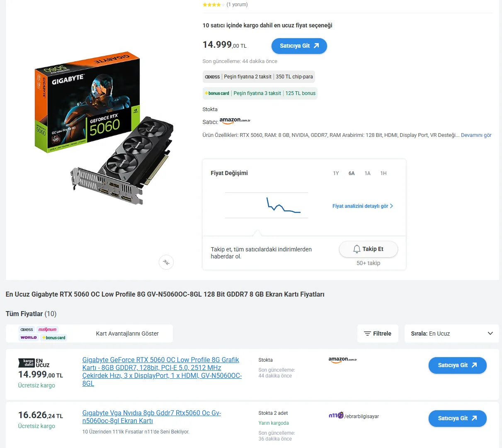Expand product specs via Devamını gör
Viewport: 502px width, 448px height.
pyautogui.click(x=476, y=135)
